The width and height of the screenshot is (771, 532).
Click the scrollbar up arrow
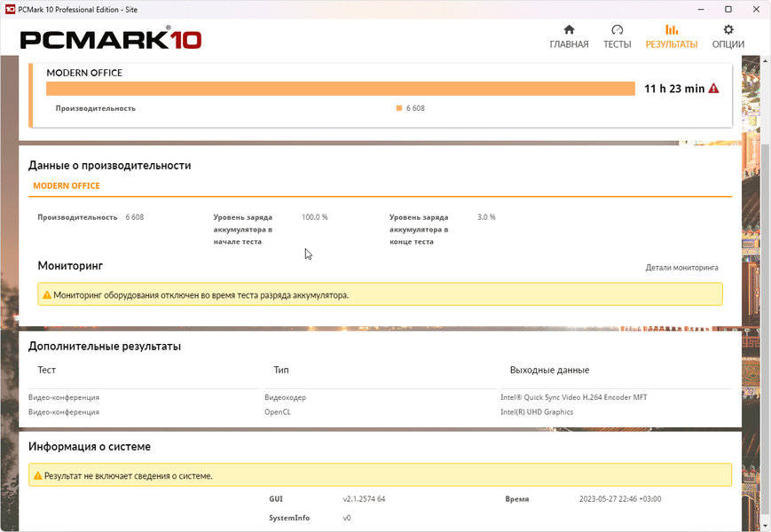pos(766,61)
